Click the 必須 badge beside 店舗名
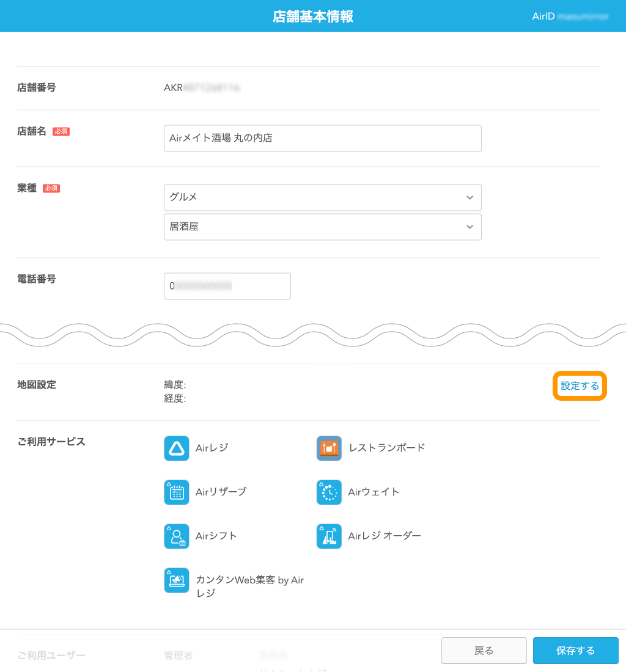 click(61, 131)
